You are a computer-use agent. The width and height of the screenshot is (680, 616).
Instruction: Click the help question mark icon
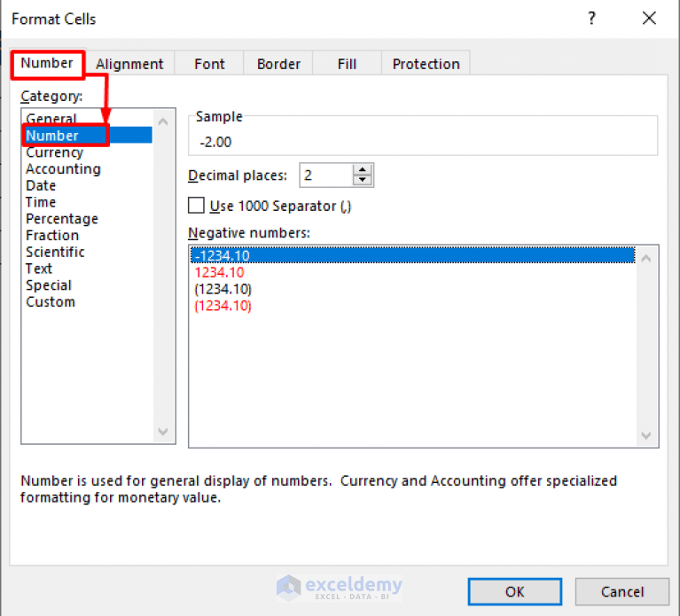tap(592, 19)
